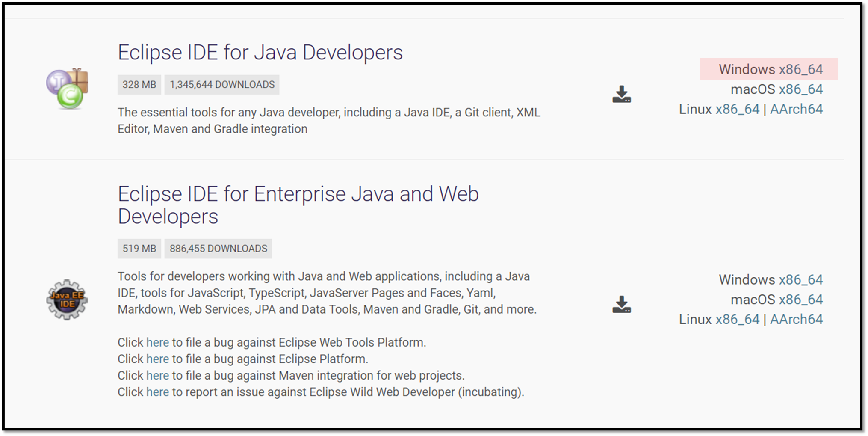The image size is (868, 436).
Task: Click the Eclipse IDE for Java Developers package icon
Action: [67, 89]
